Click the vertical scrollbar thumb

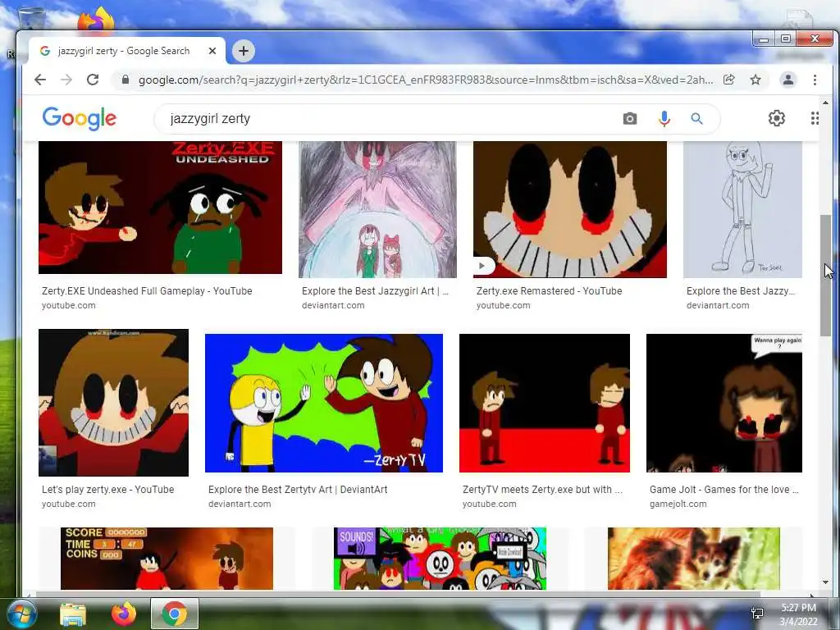point(825,276)
